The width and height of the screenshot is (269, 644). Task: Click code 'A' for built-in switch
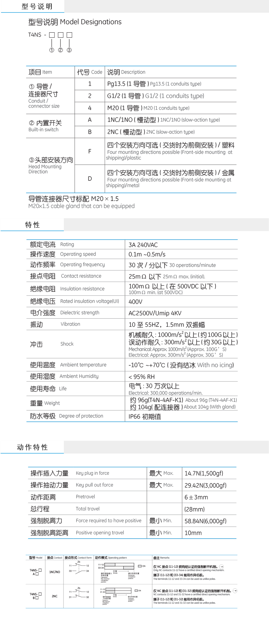(90, 120)
